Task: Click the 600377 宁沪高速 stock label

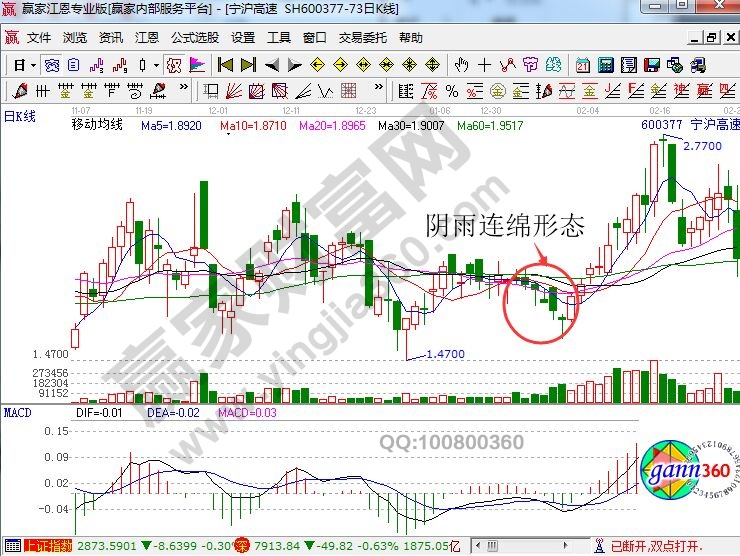Action: tap(689, 125)
